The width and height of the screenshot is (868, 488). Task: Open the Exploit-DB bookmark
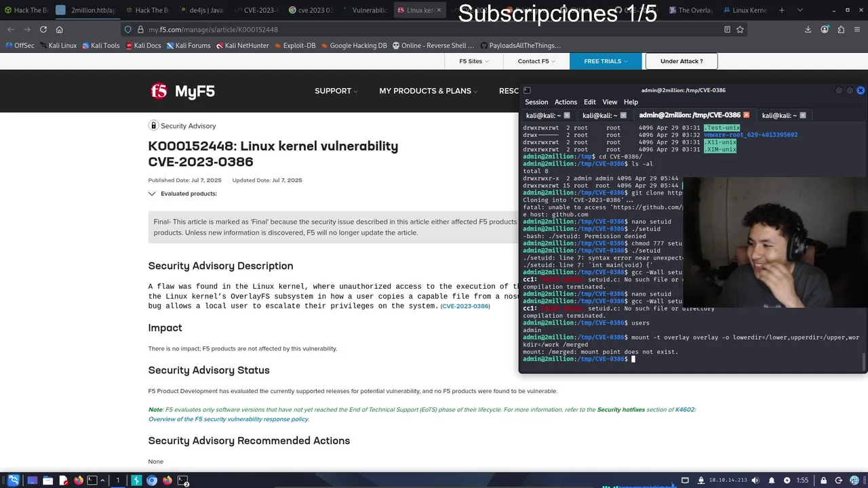294,45
